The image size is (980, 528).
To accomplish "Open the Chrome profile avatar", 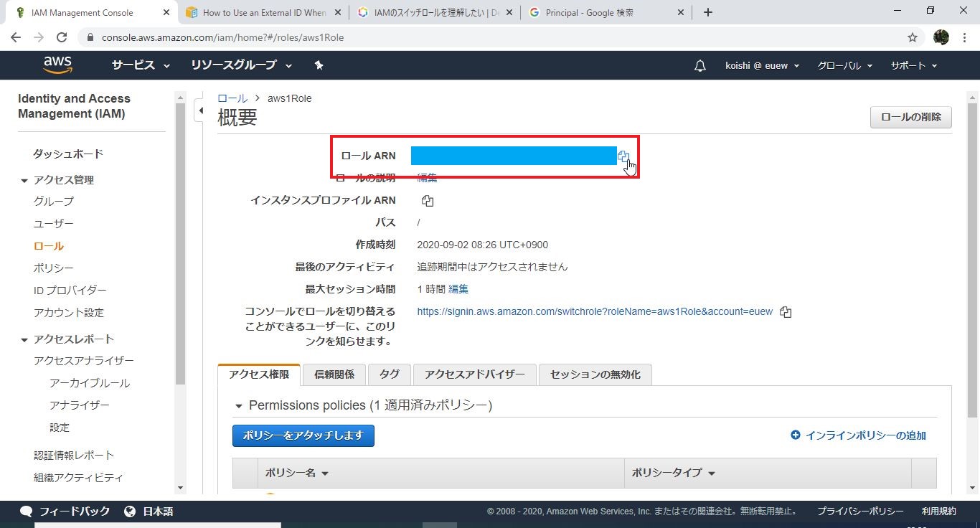I will tap(941, 37).
